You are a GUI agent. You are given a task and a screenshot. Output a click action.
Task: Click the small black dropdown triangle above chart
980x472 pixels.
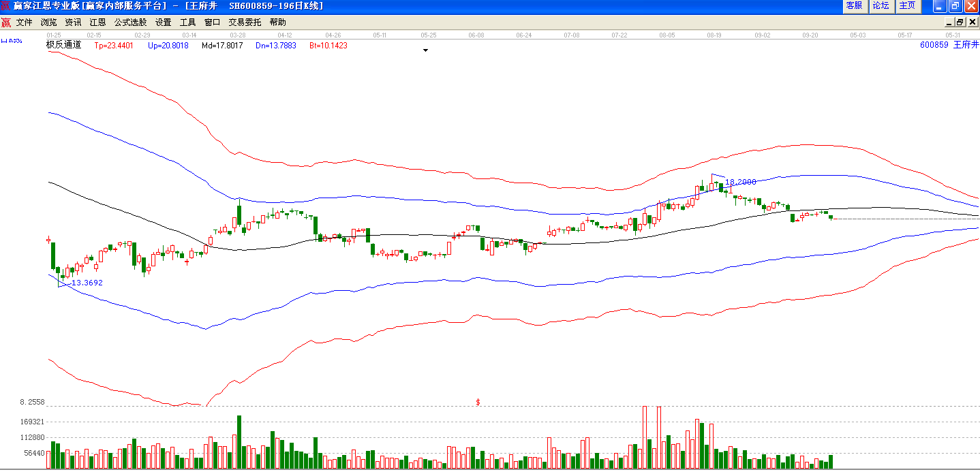tap(426, 50)
